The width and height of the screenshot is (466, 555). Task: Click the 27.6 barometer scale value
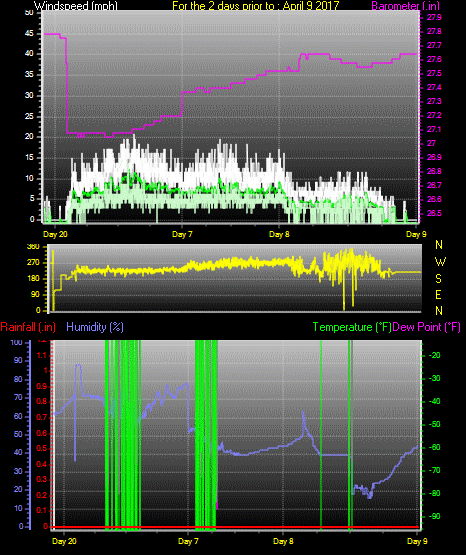(434, 59)
